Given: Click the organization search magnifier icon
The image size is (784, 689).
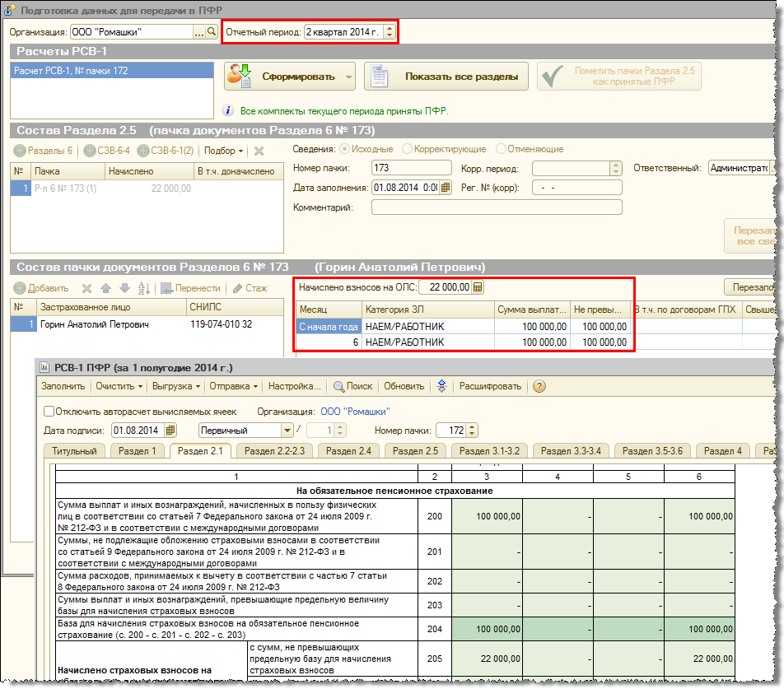Looking at the screenshot, I should point(211,33).
